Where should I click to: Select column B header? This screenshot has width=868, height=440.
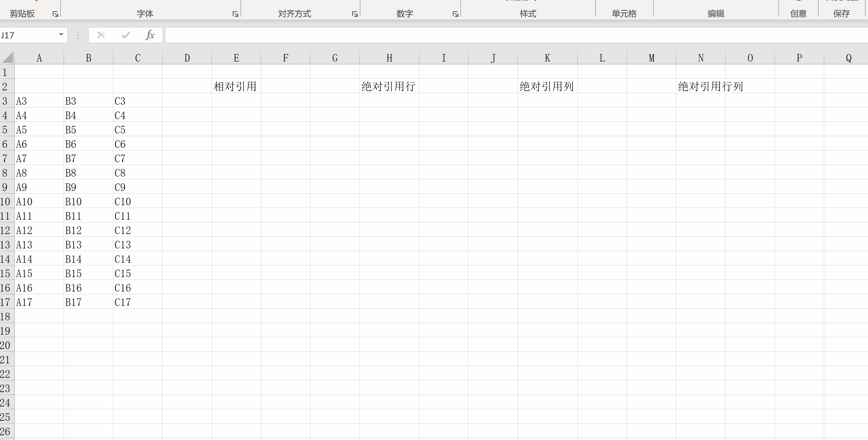click(88, 58)
